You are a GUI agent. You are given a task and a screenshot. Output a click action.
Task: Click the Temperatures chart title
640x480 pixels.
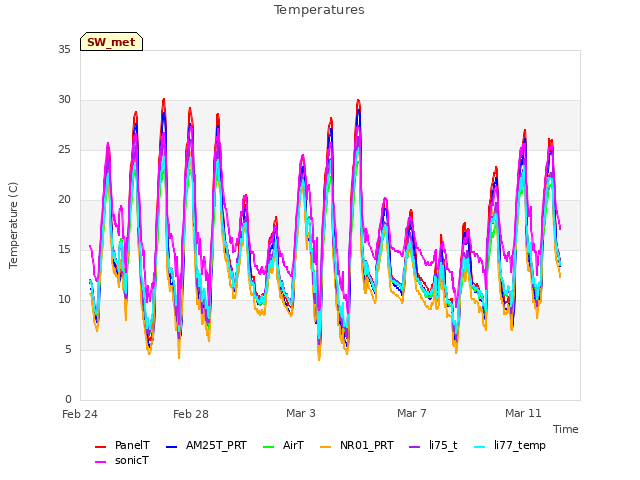coord(319,10)
